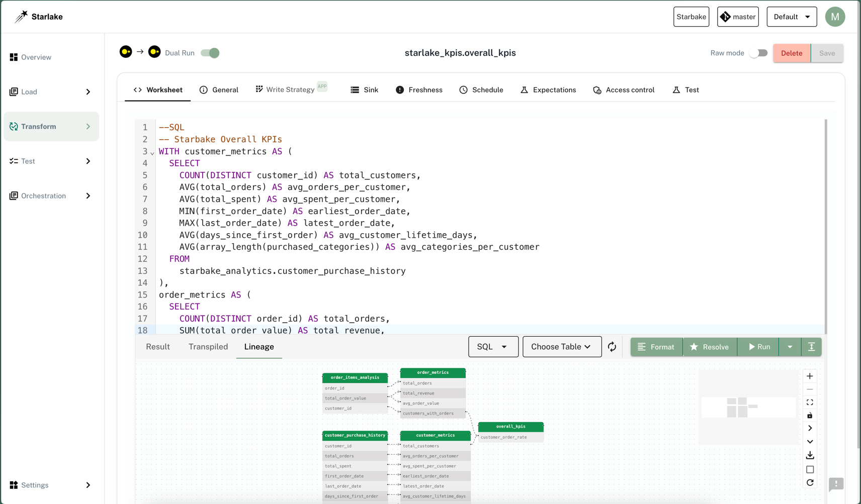
Task: Click the Resolve button
Action: point(710,347)
